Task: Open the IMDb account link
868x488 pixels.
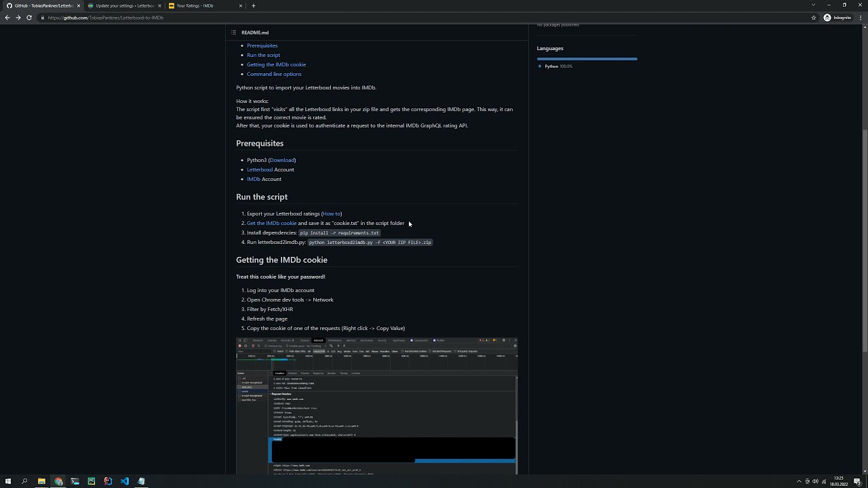Action: [x=254, y=179]
